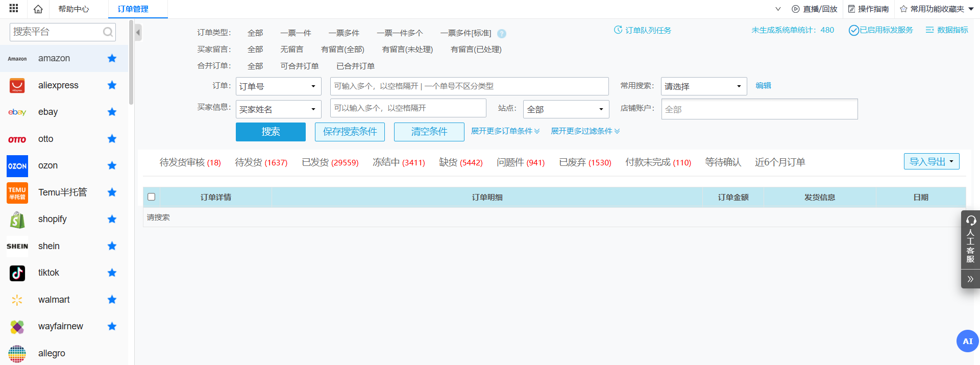Switch to 订单管理 tab

(x=133, y=9)
